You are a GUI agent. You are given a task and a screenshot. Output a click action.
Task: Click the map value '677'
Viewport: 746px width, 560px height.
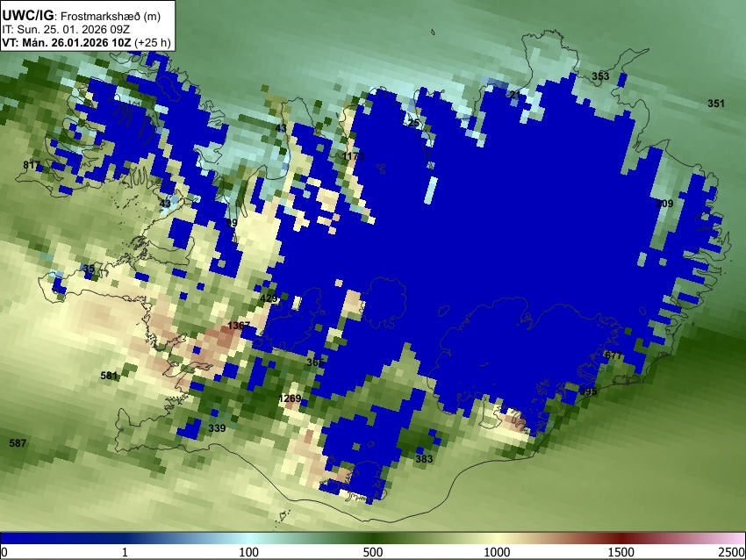(613, 355)
